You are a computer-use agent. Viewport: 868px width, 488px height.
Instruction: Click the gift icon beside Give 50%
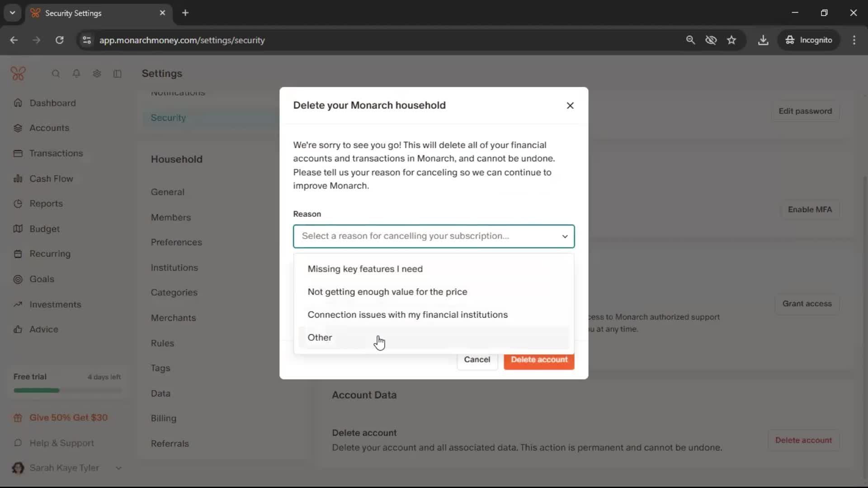(18, 418)
